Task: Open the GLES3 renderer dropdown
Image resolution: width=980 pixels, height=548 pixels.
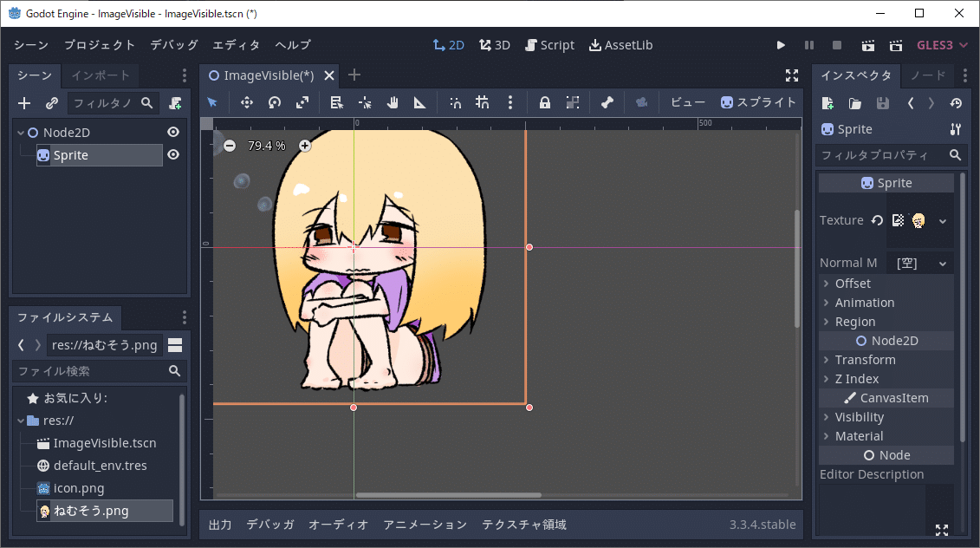Action: 942,44
